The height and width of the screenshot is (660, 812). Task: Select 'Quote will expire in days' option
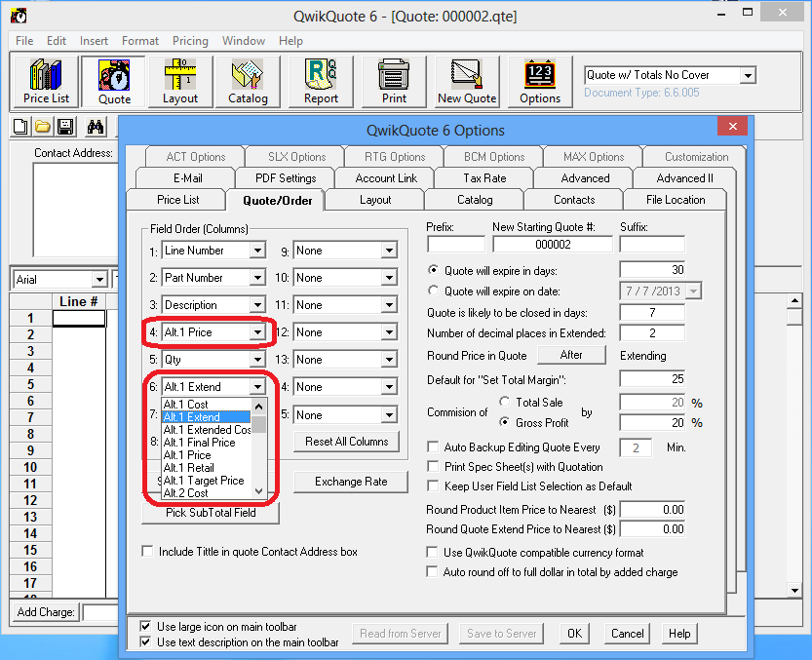pos(433,270)
